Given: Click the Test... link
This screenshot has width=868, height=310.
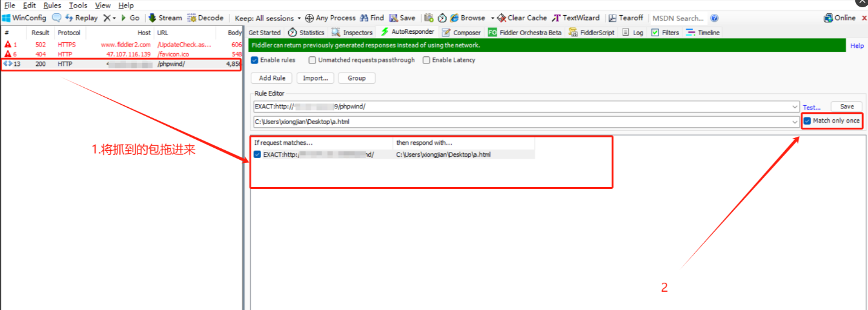Looking at the screenshot, I should [x=812, y=107].
